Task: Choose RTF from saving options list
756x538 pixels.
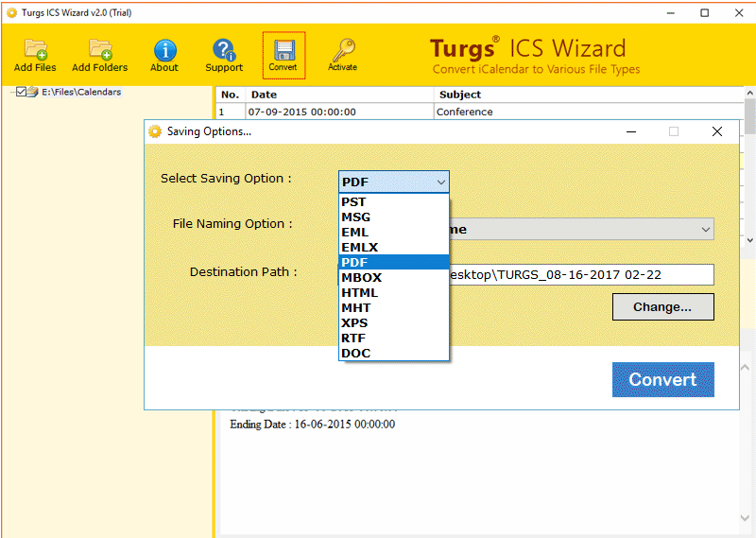Action: [x=394, y=338]
